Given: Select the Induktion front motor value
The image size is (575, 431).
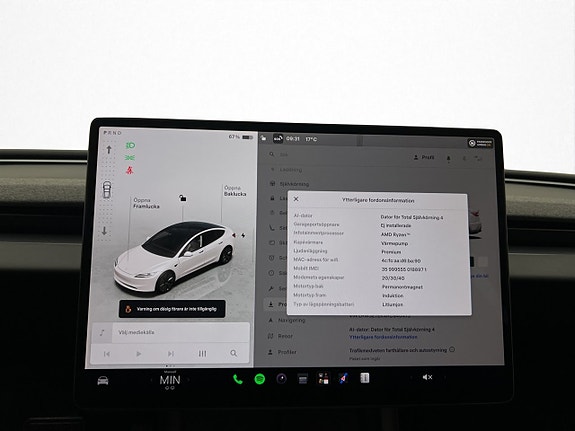Looking at the screenshot, I should click(393, 296).
